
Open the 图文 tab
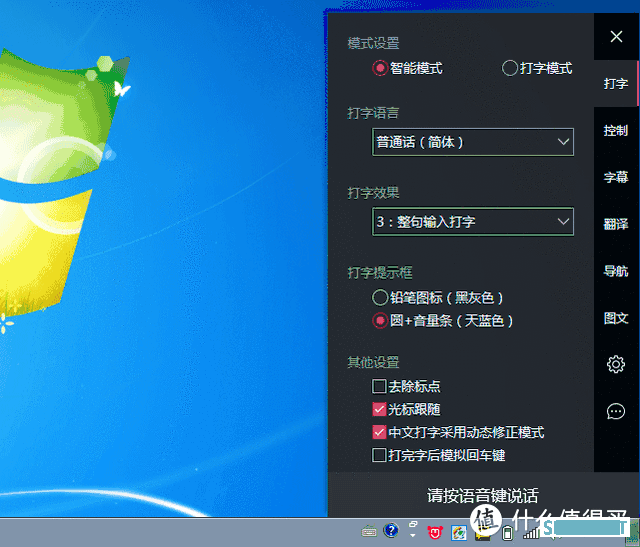[x=616, y=318]
